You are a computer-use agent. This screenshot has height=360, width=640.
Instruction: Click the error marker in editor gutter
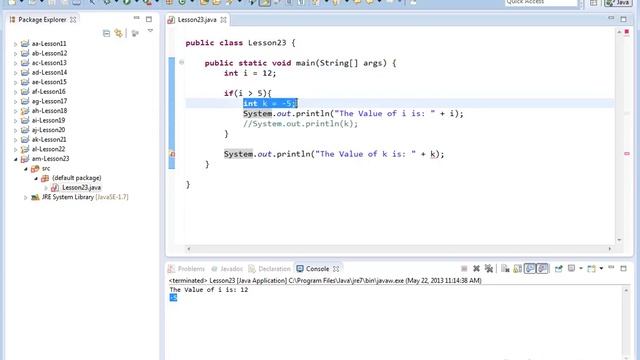point(172,154)
